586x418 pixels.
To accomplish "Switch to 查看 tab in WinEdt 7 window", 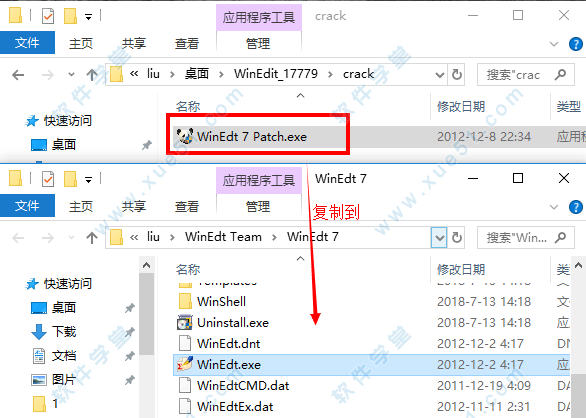I will [187, 206].
